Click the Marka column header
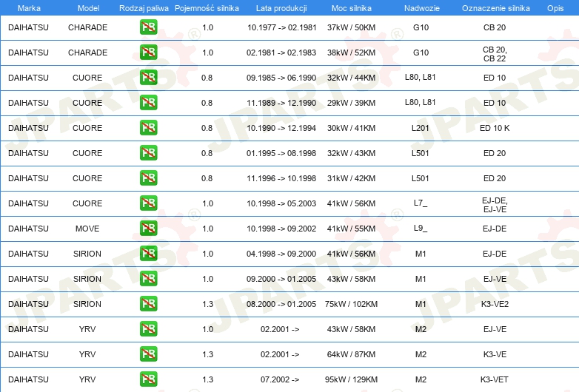This screenshot has width=579, height=392. (29, 8)
